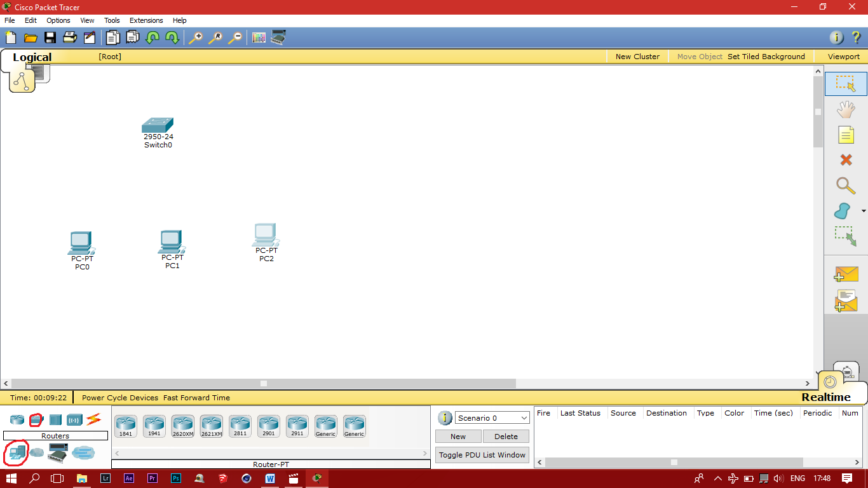Open the Drawing Palette icon

(x=259, y=37)
